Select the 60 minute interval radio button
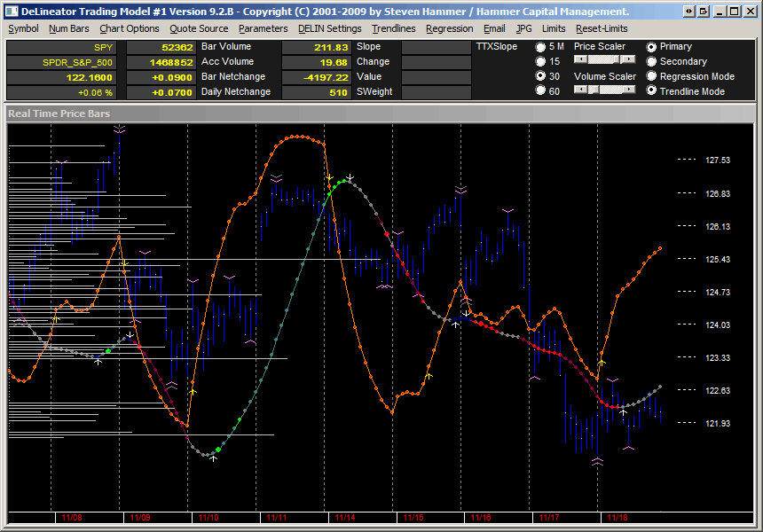763x532 pixels. 540,91
